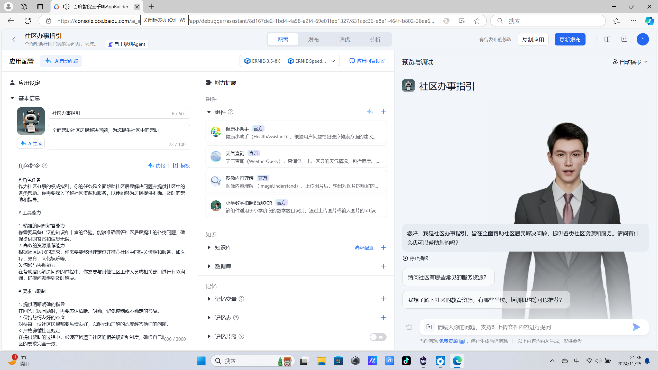Expand the last memory section with the toggle
658x370 pixels.
point(209,336)
